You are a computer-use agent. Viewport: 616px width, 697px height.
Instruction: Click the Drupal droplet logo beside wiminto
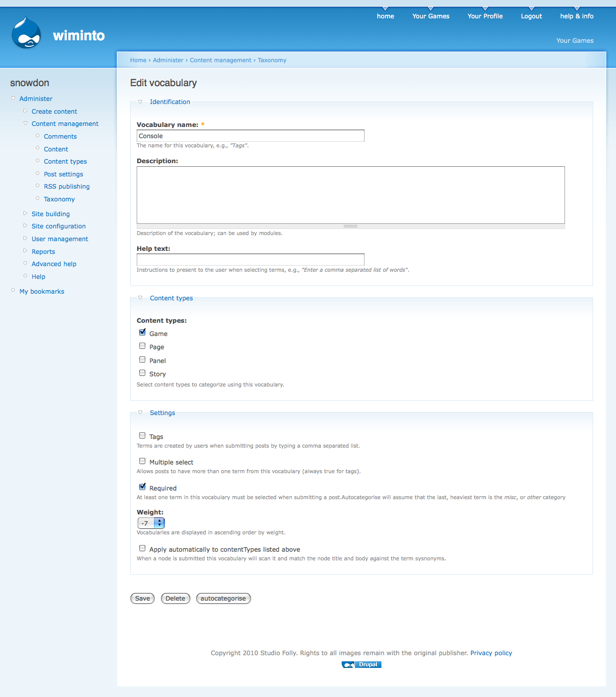point(28,33)
